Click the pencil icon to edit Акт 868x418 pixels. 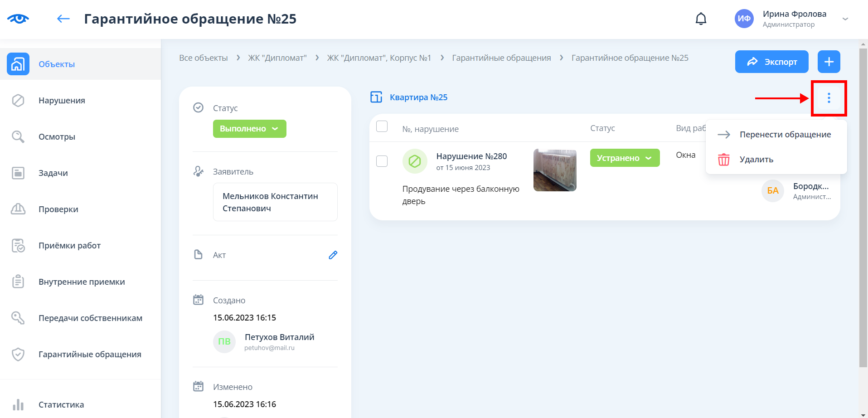tap(333, 255)
